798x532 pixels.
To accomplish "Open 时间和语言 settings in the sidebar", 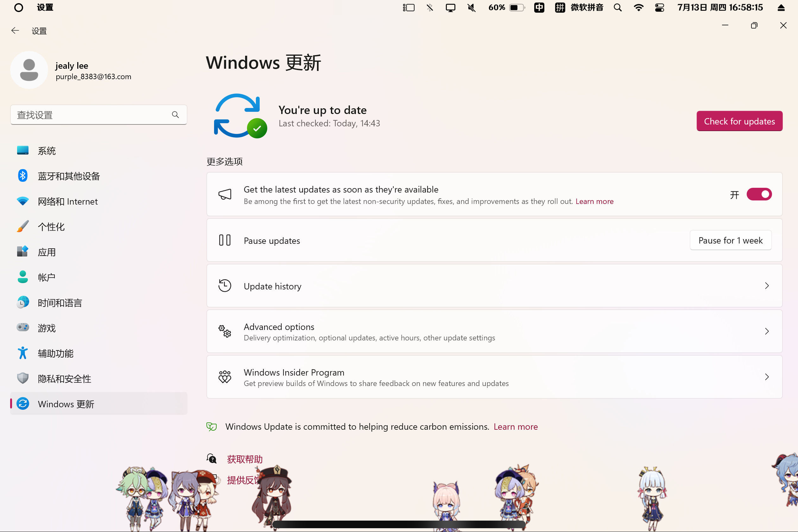I will 99,303.
